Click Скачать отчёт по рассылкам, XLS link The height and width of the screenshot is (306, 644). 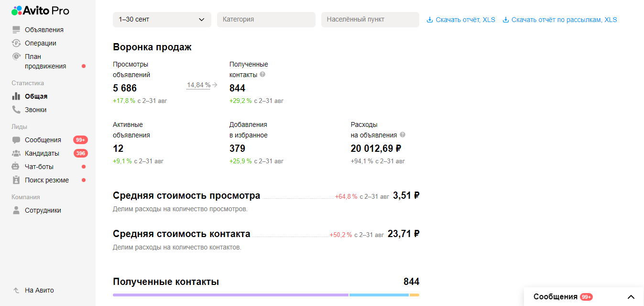click(564, 20)
